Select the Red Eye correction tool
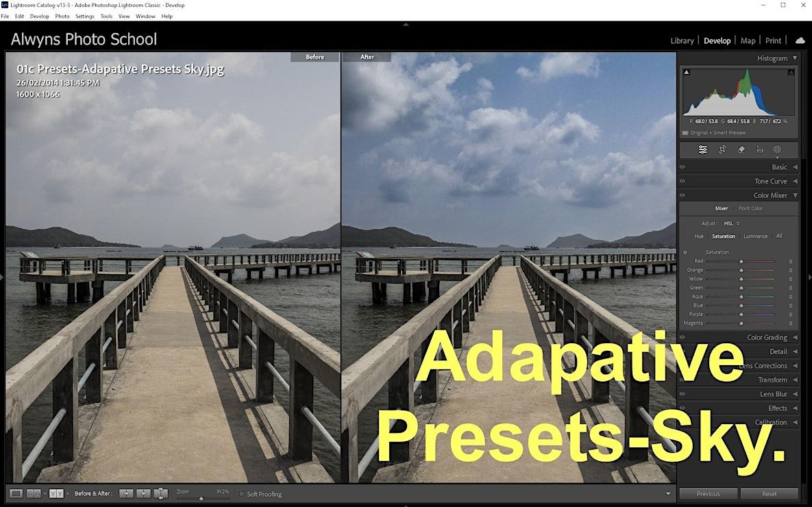 pos(759,150)
